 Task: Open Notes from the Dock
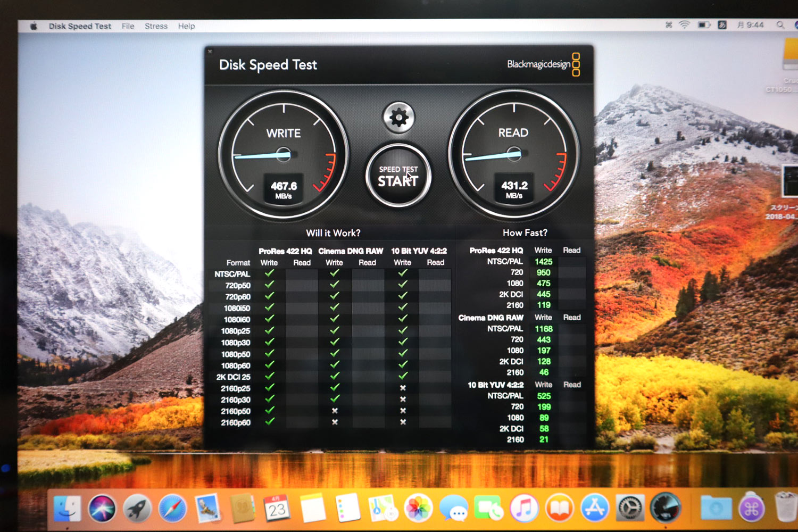[x=313, y=508]
